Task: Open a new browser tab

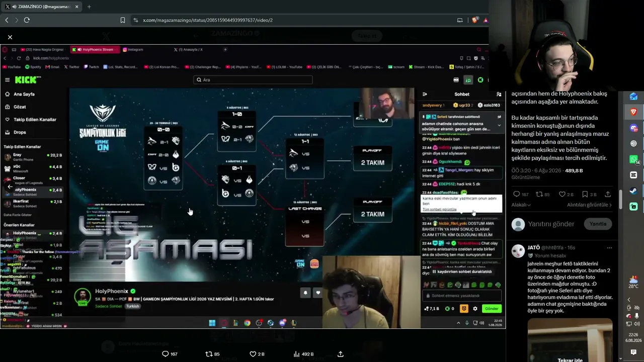Action: 89,7
